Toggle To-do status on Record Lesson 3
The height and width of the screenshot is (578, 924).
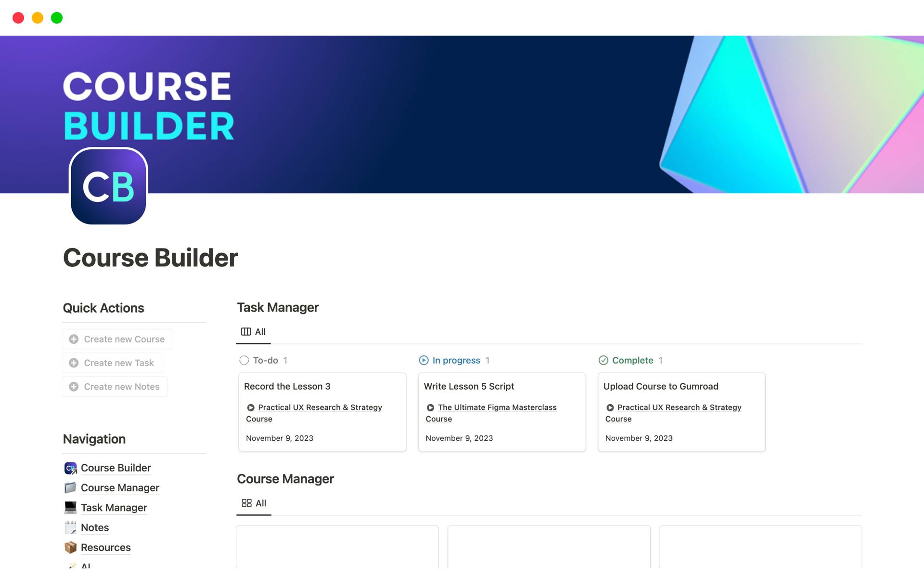244,360
